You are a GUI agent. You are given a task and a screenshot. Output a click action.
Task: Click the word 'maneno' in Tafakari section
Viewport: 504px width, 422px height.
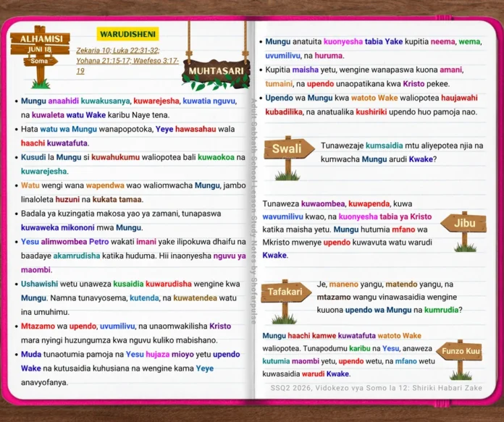tap(344, 284)
